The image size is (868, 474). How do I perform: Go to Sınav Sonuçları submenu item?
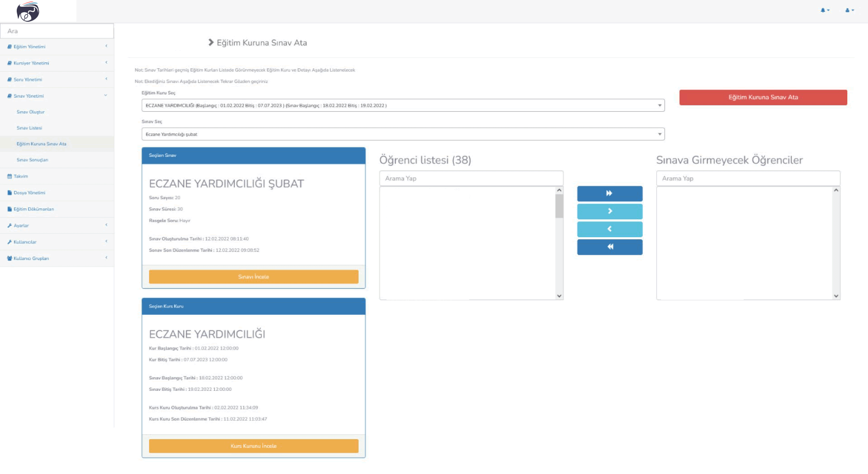32,160
